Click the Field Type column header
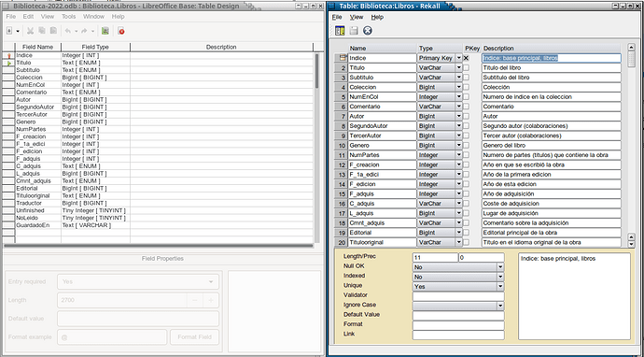Viewport: 644px width, 357px height. [x=95, y=47]
